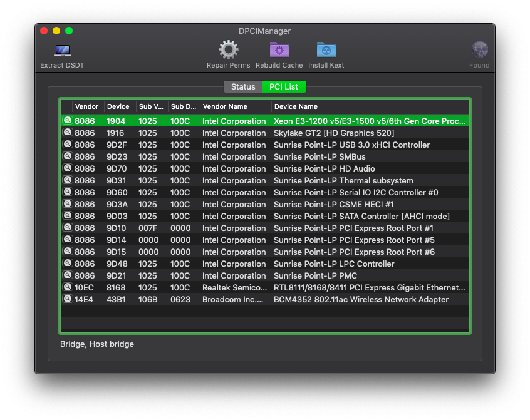Click the Rebuild Cache purple folder icon
This screenshot has width=530, height=420.
279,50
